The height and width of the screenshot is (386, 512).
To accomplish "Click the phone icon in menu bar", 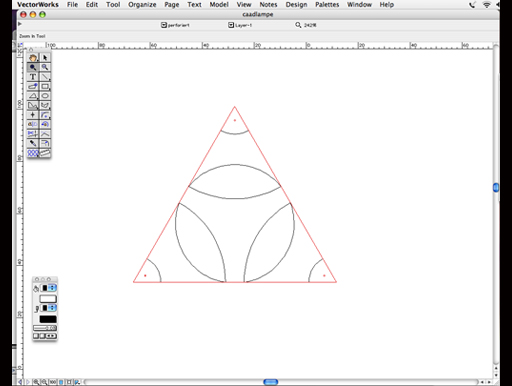I will point(472,5).
